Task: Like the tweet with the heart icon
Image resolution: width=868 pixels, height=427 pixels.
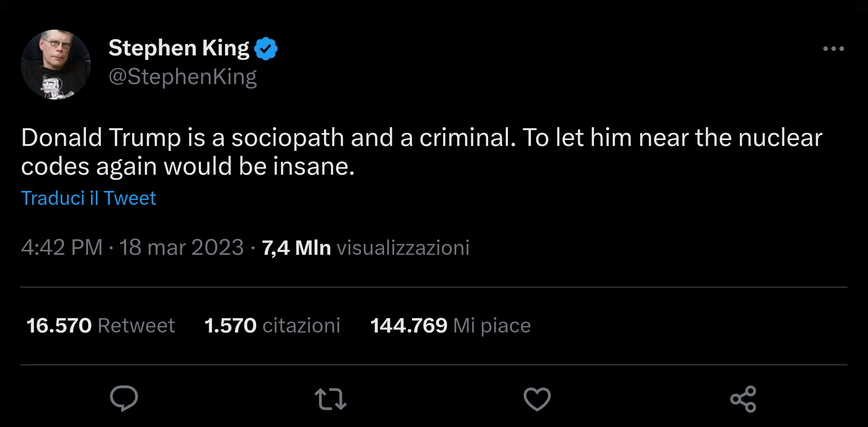Action: click(537, 399)
